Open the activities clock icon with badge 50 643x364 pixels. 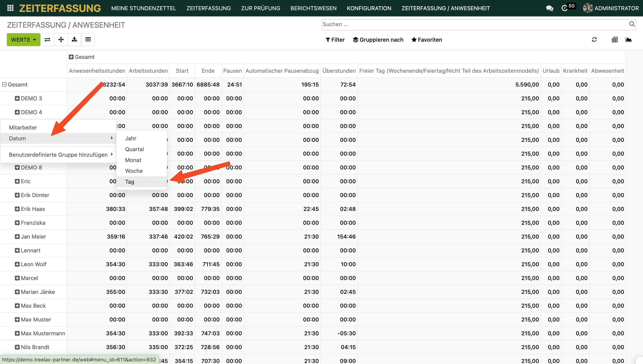565,8
